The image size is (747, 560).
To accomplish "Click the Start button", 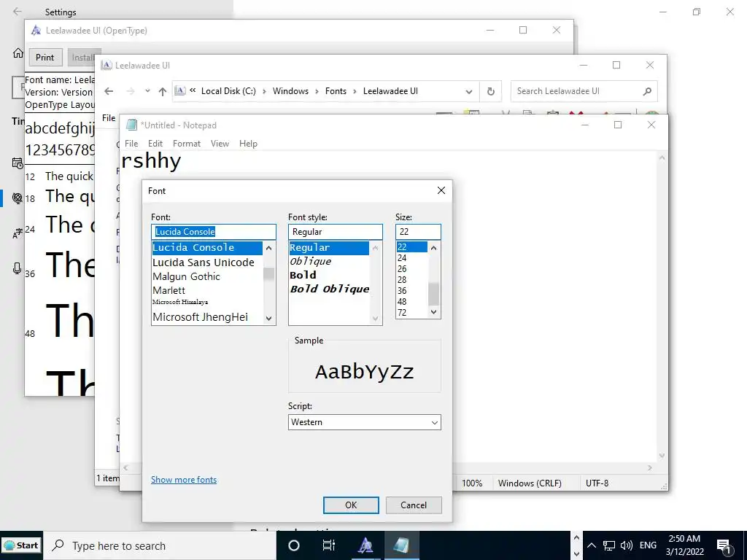I will (x=21, y=545).
